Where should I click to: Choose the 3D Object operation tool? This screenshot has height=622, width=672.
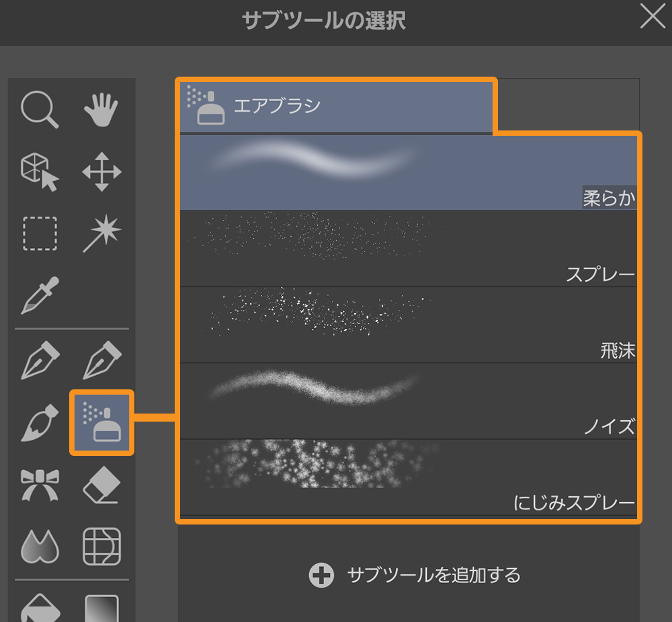40,171
